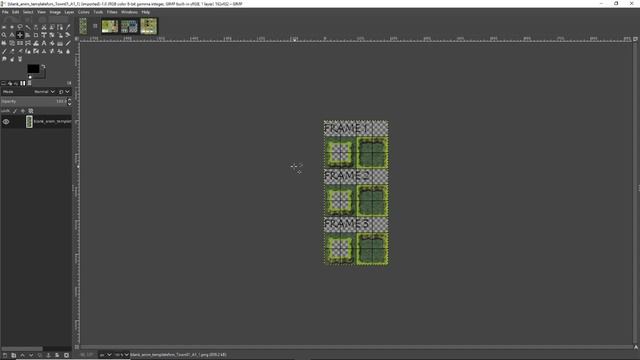Select the Color Picker tool
The height and width of the screenshot is (360, 640).
pyautogui.click(x=68, y=27)
